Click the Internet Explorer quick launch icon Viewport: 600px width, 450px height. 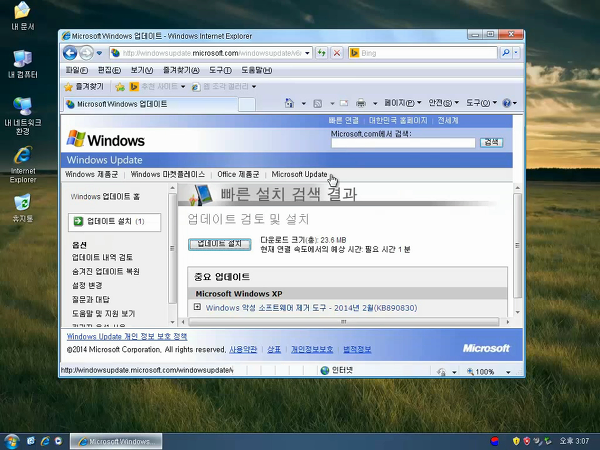point(45,441)
